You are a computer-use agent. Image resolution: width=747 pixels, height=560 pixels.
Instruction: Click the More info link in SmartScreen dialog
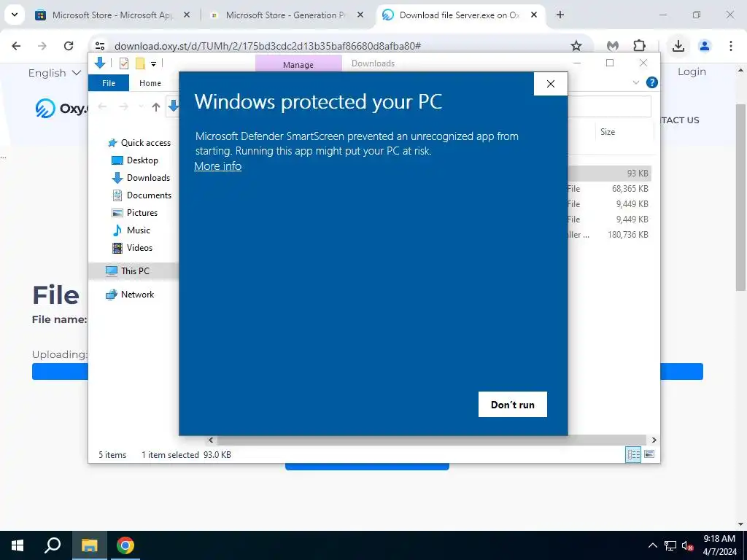(217, 166)
